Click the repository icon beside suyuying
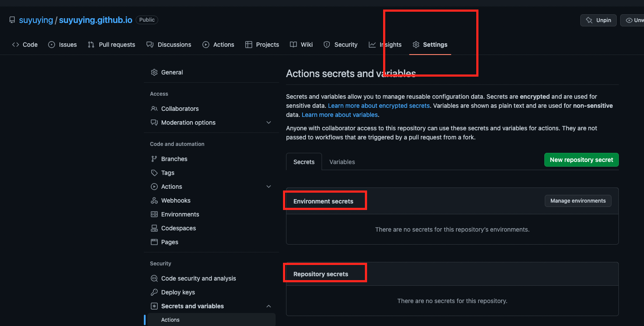 (12, 20)
